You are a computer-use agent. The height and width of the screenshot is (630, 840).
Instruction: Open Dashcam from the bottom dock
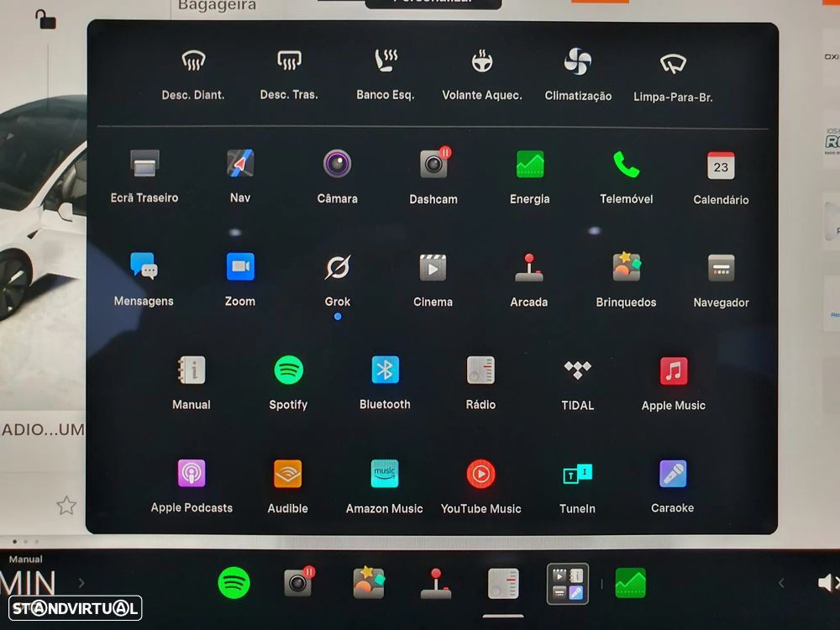pyautogui.click(x=299, y=582)
